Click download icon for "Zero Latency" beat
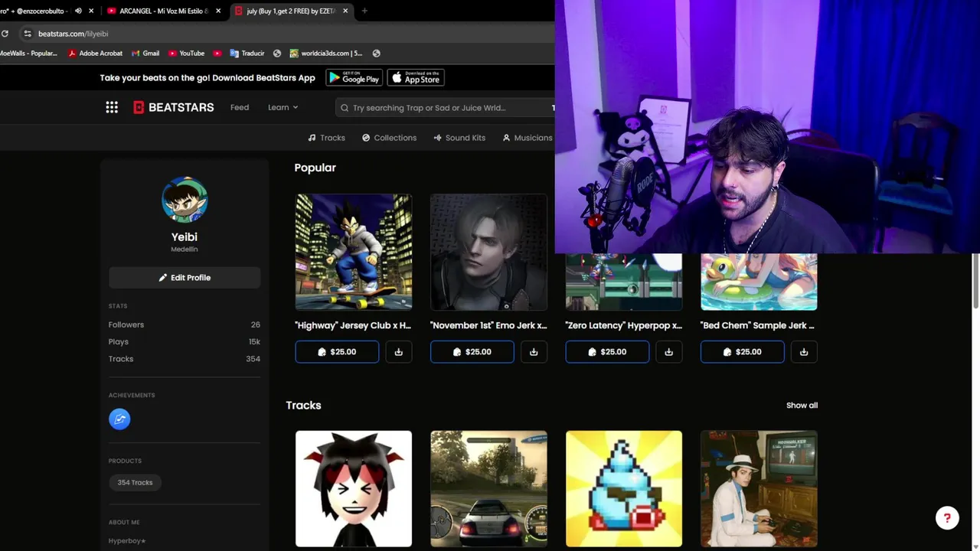Image resolution: width=980 pixels, height=551 pixels. (669, 352)
